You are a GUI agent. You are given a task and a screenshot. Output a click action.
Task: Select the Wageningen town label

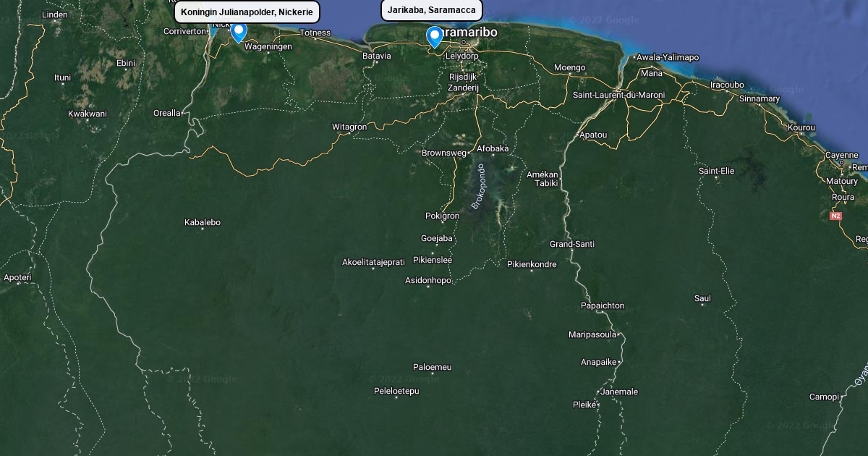[x=268, y=46]
